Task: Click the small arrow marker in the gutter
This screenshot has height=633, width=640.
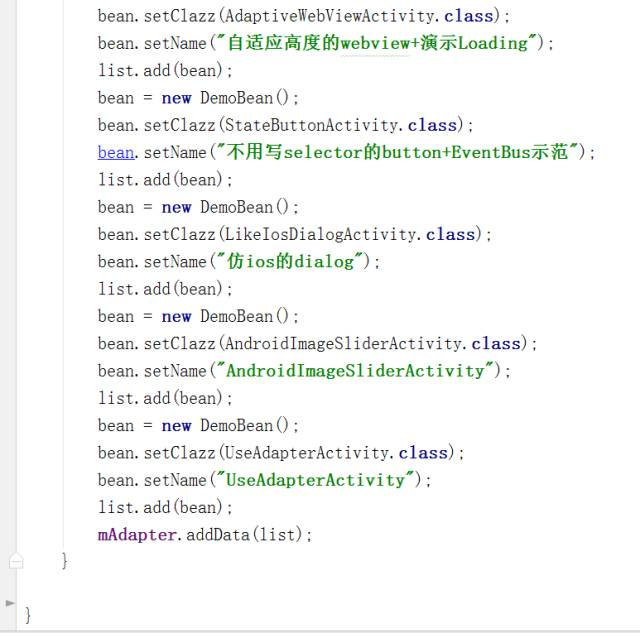Action: tap(10, 603)
